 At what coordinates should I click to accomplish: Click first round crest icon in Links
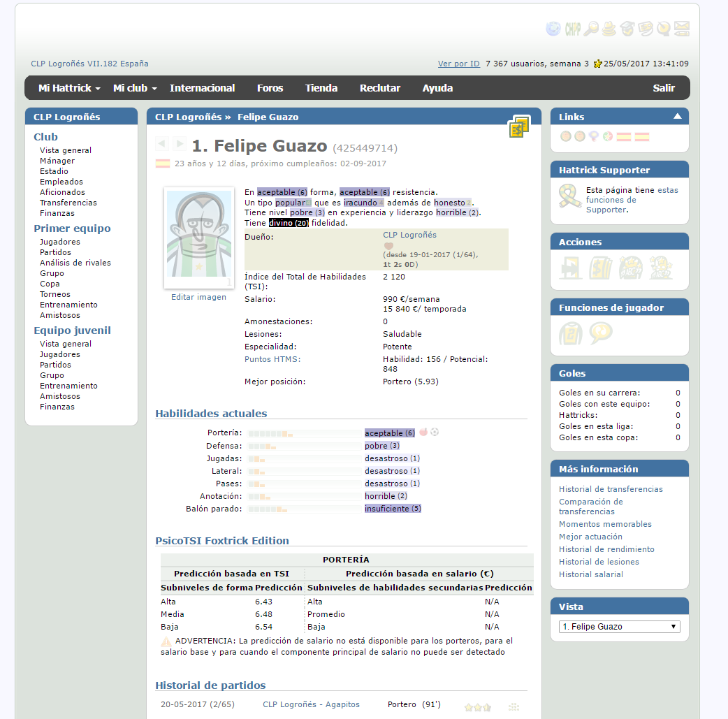[565, 136]
